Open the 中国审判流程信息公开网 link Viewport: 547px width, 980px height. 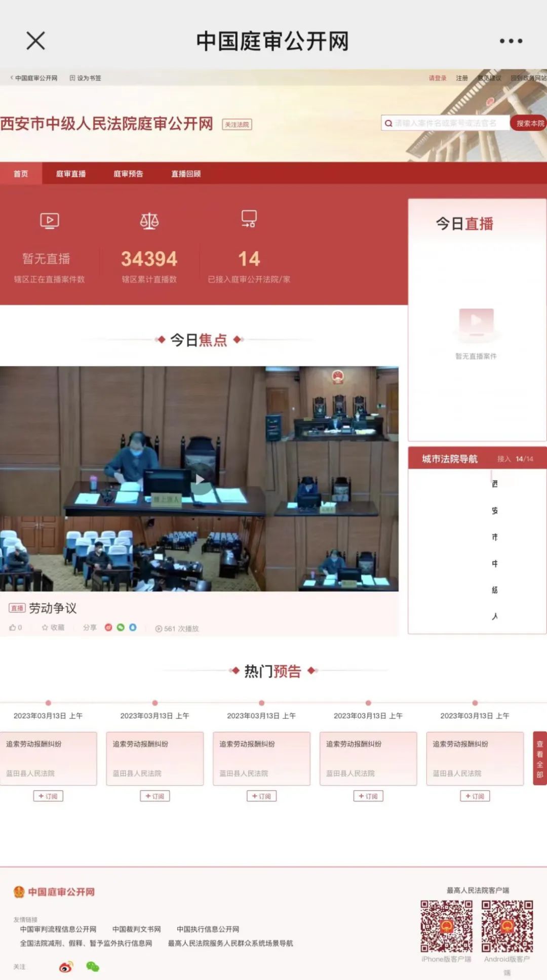click(58, 929)
